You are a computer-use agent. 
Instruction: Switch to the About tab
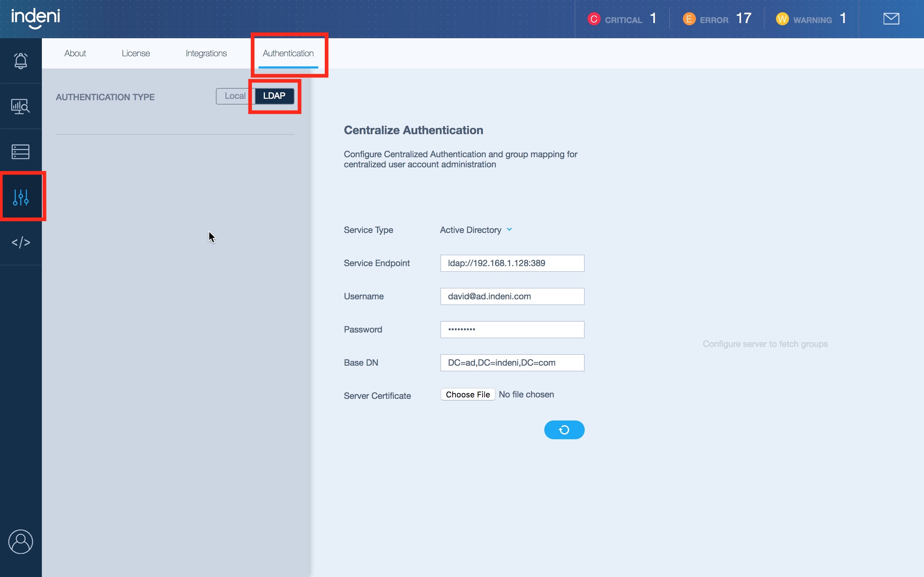(x=75, y=53)
